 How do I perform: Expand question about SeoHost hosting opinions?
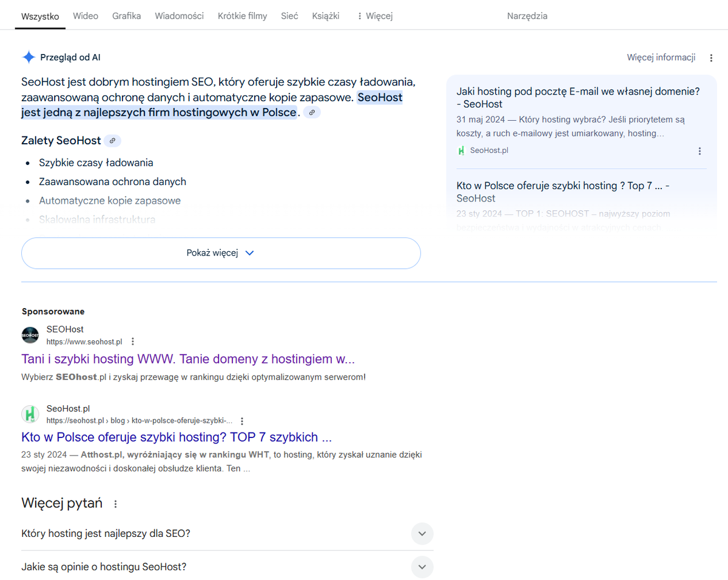(x=422, y=567)
